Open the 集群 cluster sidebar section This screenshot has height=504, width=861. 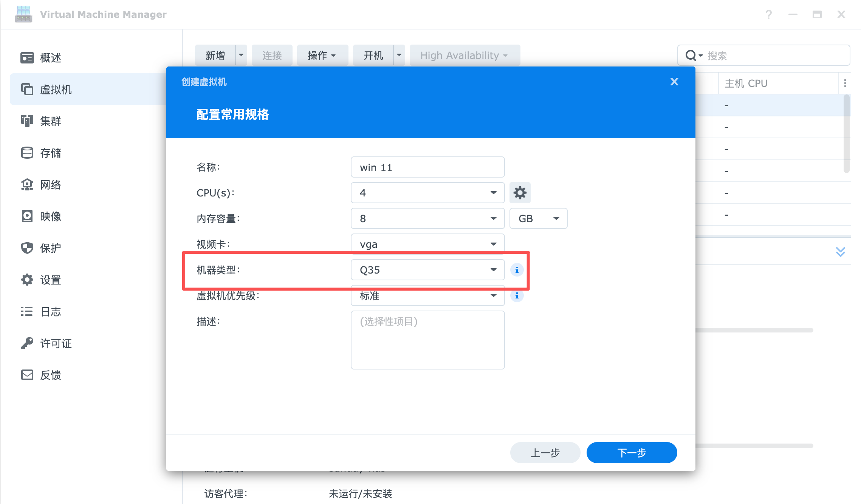(50, 121)
